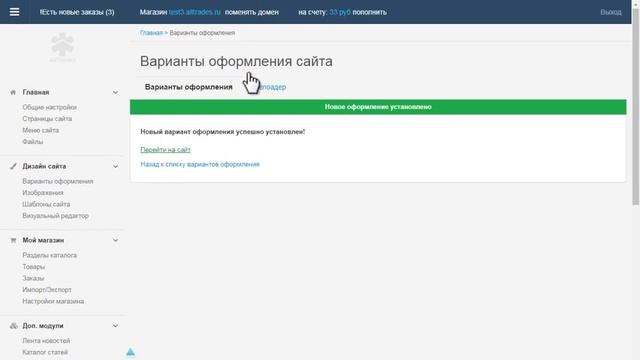Click the green Новое оформление установлено banner
Screen dimensions: 640x360
(378, 107)
